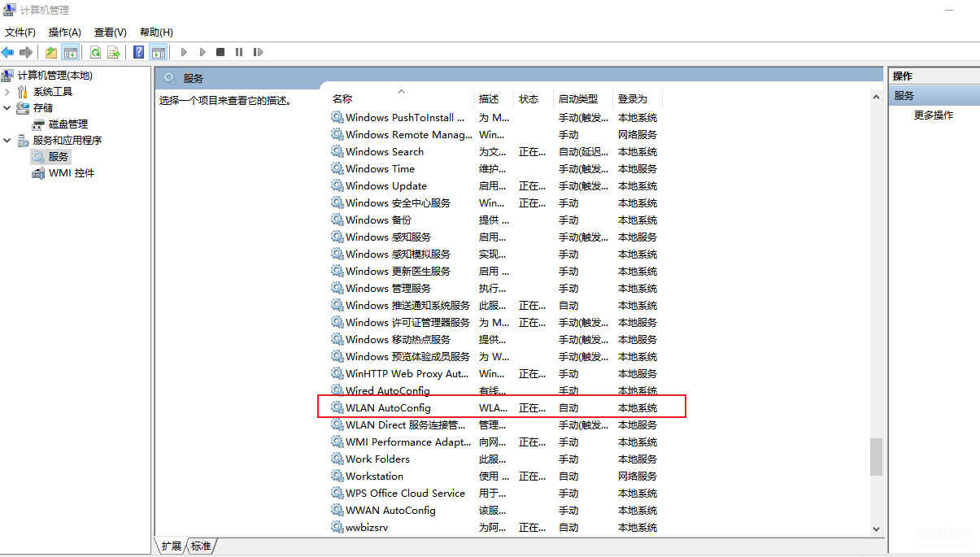The height and width of the screenshot is (557, 980).
Task: Select the WMI Performance Adapter service row
Action: [495, 442]
